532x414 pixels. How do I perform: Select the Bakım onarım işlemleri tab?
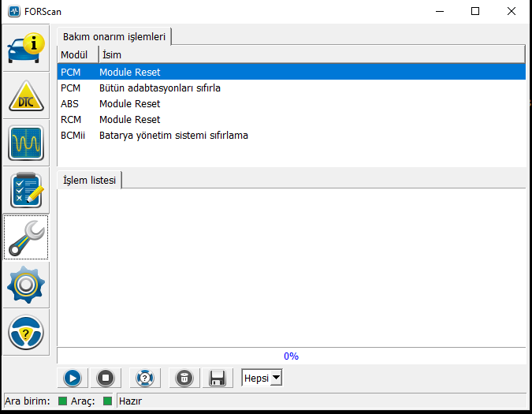[114, 36]
